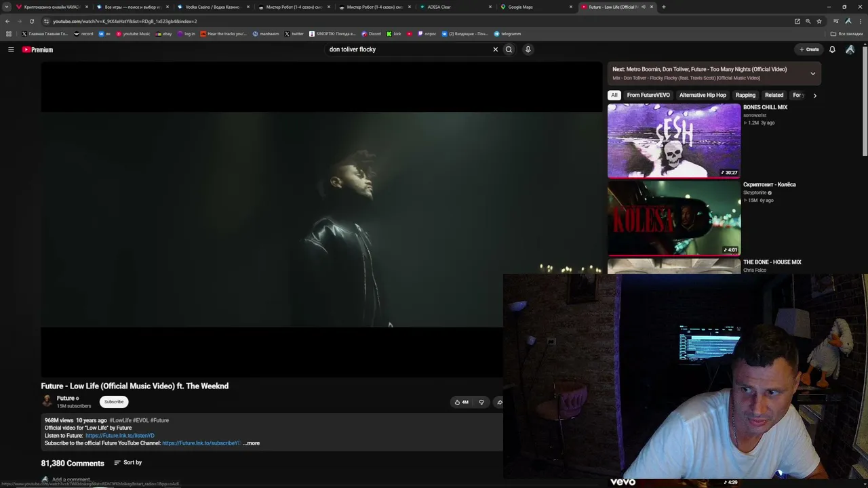Click the Low Life video player
Viewport: 868px width, 488px height.
[x=321, y=220]
